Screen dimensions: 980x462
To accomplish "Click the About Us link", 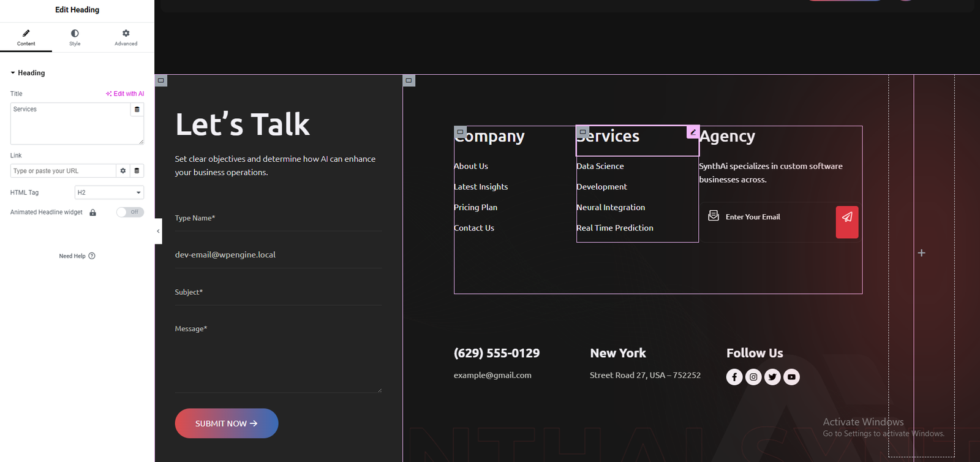I will coord(471,166).
